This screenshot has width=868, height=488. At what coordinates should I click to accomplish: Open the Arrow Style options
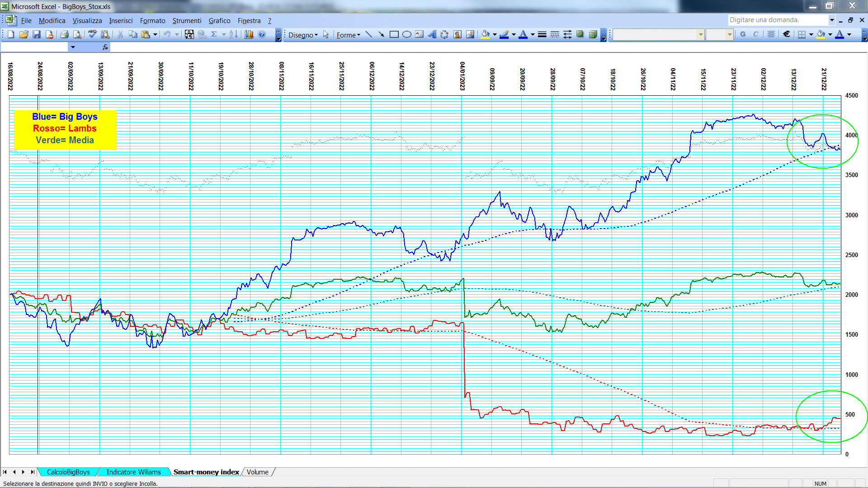[x=567, y=35]
